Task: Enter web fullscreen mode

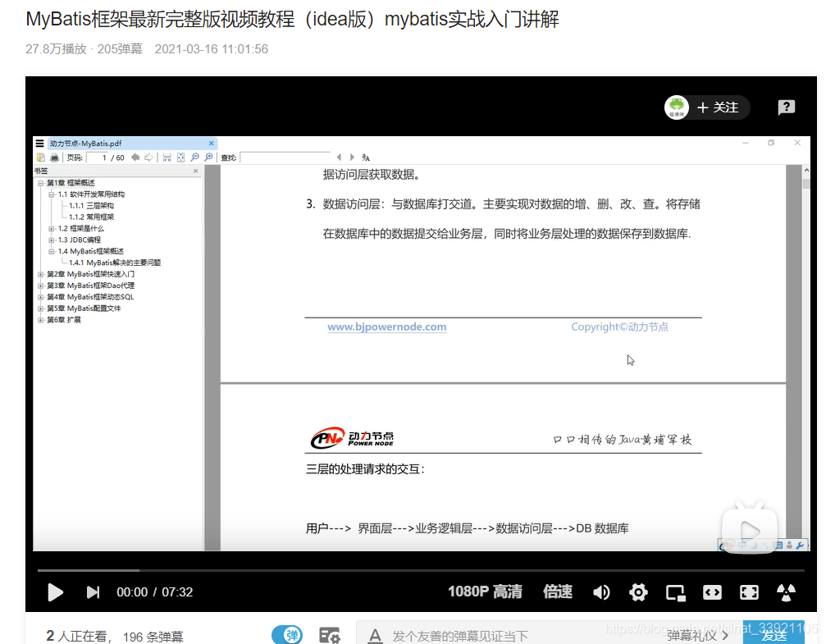Action: (x=749, y=592)
